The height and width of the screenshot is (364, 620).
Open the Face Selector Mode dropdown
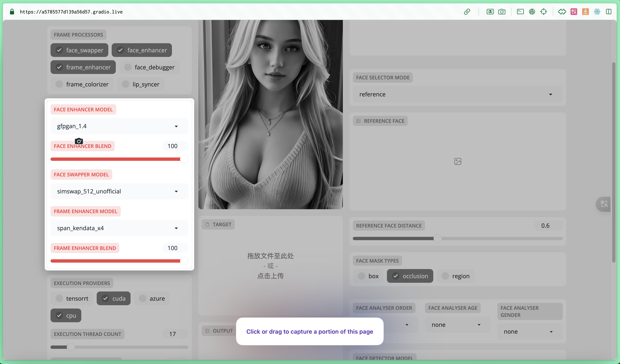click(x=458, y=94)
